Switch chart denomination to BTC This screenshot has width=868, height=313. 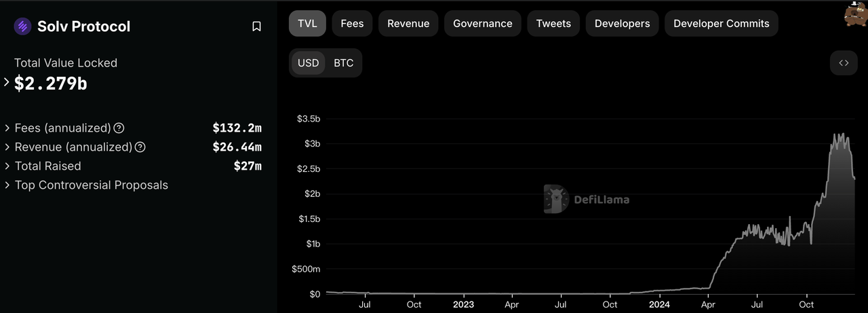coord(343,63)
